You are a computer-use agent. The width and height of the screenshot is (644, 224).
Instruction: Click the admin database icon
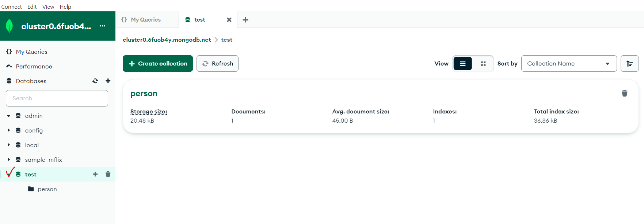[18, 116]
